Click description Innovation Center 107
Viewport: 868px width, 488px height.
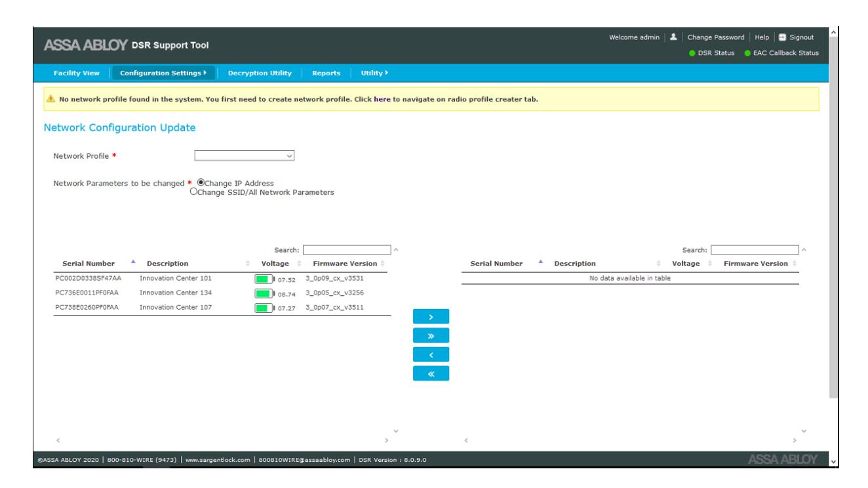[176, 307]
